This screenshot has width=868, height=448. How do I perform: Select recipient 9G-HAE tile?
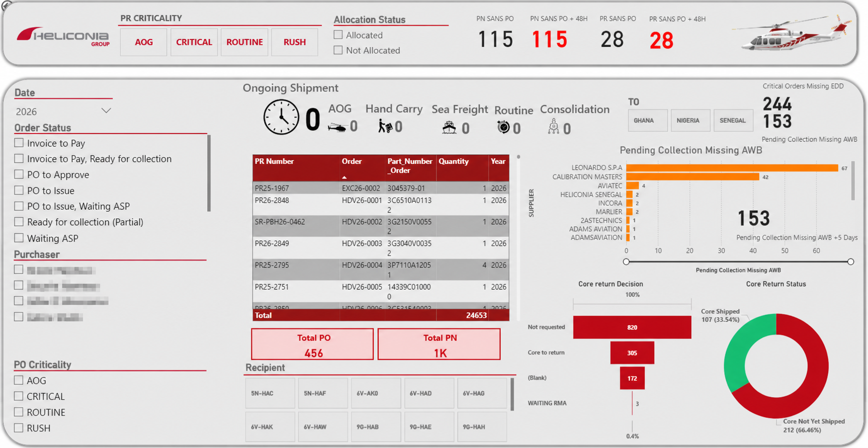429,427
